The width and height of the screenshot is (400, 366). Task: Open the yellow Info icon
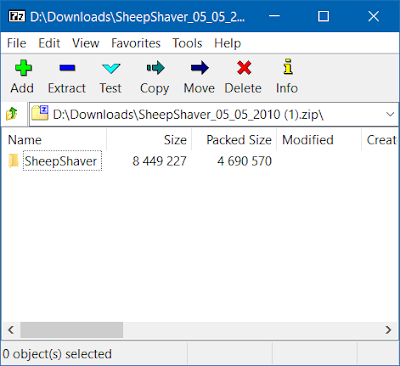pos(288,67)
